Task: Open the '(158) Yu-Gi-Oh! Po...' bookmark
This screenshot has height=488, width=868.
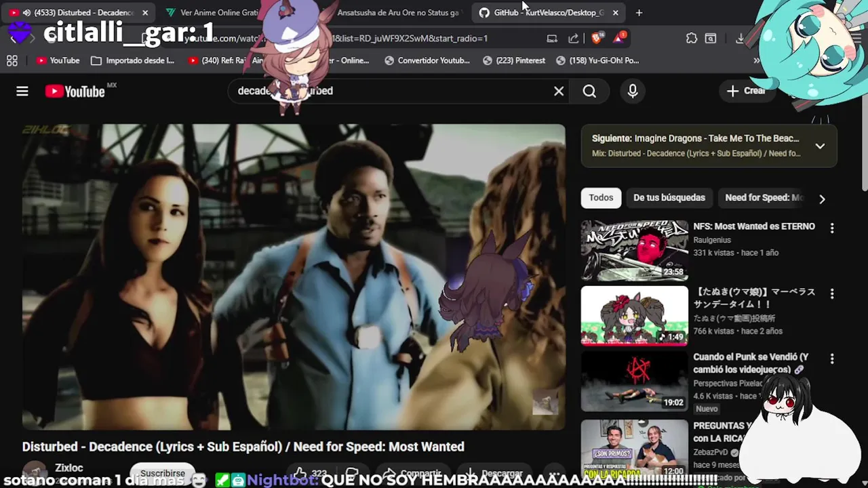Action: pyautogui.click(x=597, y=60)
